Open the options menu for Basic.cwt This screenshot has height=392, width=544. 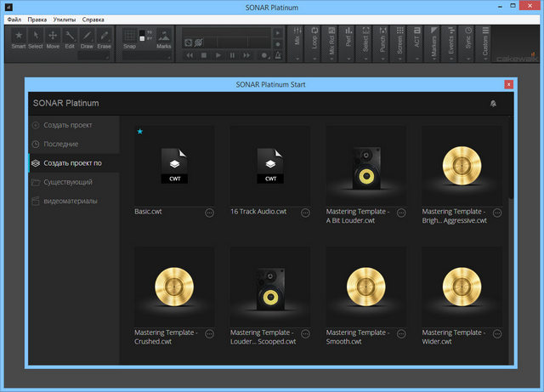209,213
